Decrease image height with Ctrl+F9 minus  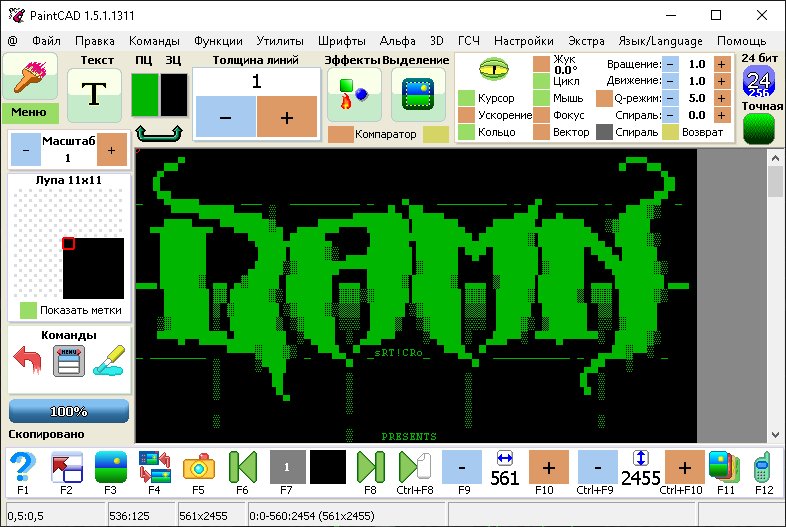pyautogui.click(x=598, y=467)
